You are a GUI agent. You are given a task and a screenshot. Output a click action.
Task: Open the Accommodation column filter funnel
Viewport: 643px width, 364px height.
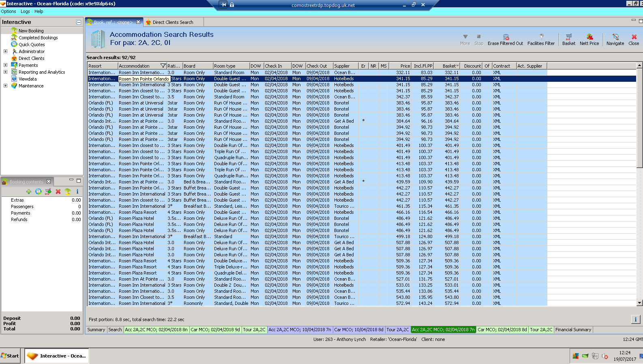click(x=163, y=66)
